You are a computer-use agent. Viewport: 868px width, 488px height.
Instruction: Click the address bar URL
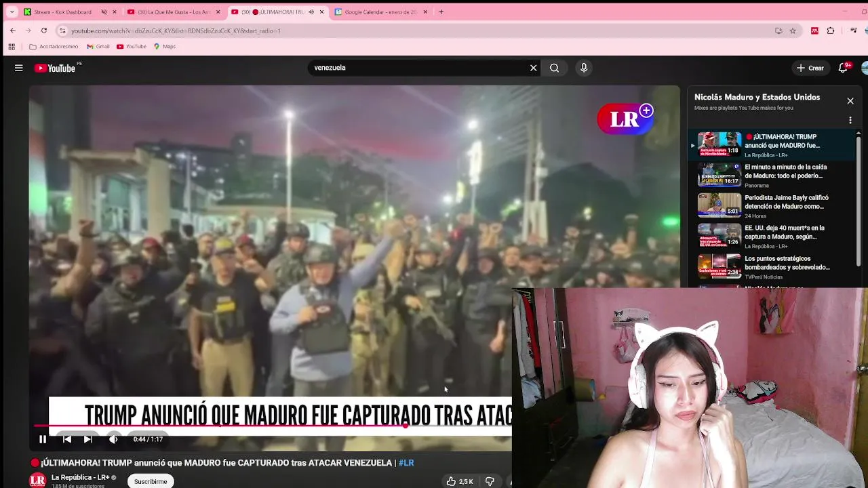tap(176, 30)
